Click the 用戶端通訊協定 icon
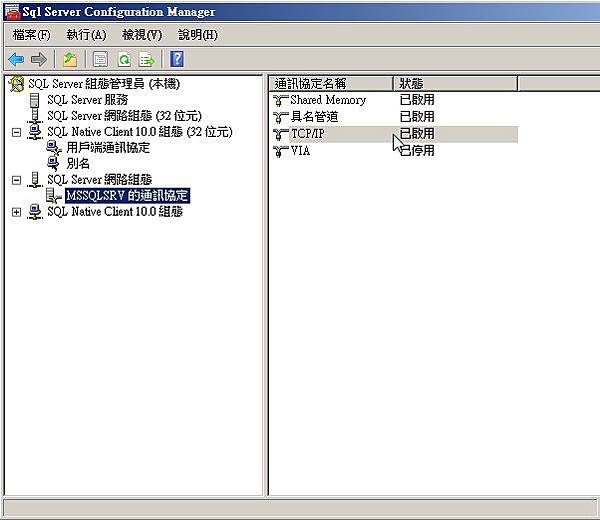 pyautogui.click(x=54, y=148)
